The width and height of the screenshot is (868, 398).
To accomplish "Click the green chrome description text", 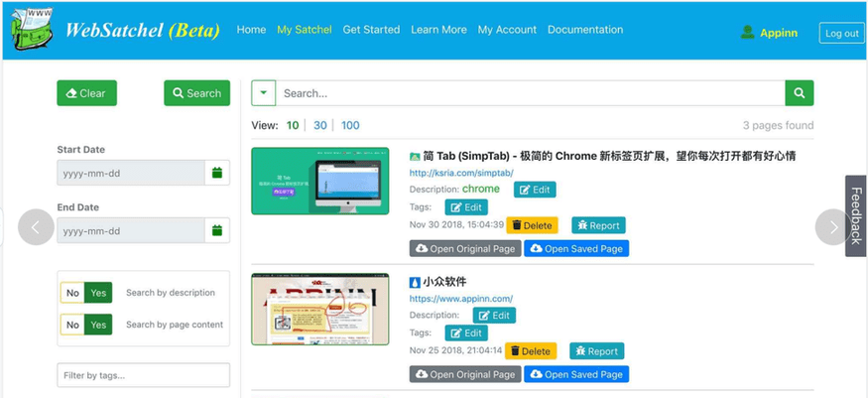I will point(481,189).
